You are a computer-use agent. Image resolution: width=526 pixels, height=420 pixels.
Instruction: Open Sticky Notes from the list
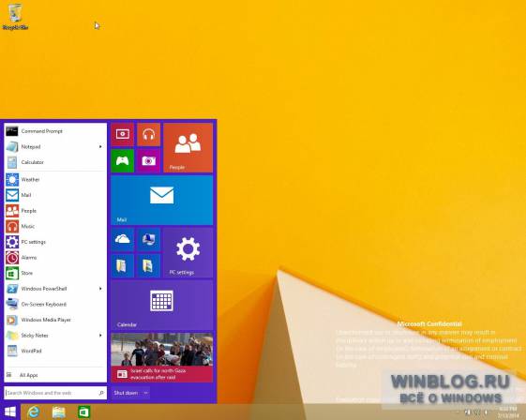55,336
